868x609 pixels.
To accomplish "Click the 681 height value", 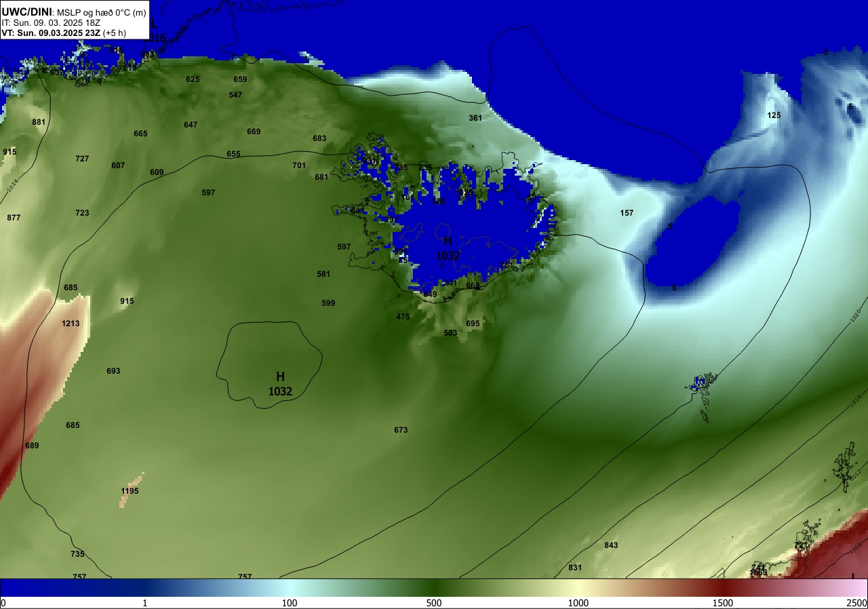I will coord(321,177).
